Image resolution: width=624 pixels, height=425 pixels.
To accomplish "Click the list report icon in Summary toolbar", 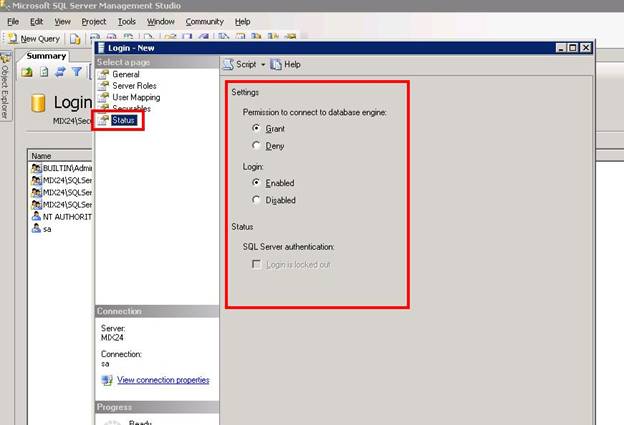I will [44, 72].
